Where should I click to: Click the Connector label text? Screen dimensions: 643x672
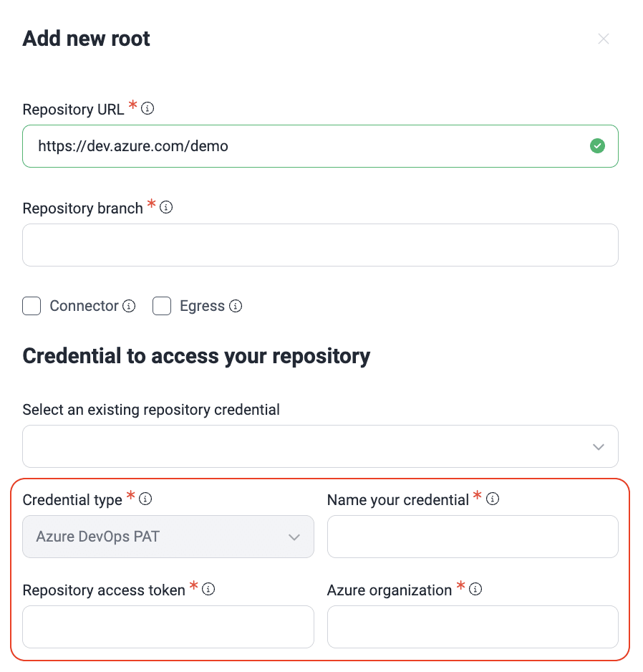[x=84, y=306]
